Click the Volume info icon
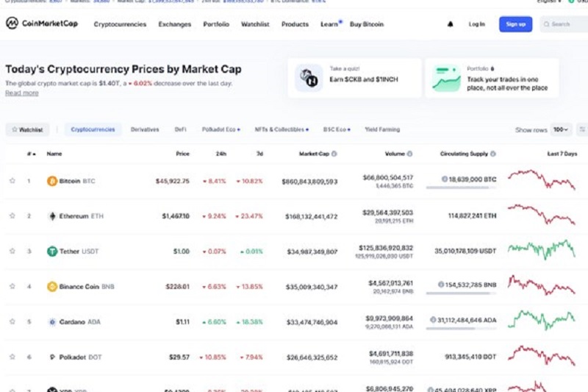This screenshot has height=392, width=588. (410, 154)
